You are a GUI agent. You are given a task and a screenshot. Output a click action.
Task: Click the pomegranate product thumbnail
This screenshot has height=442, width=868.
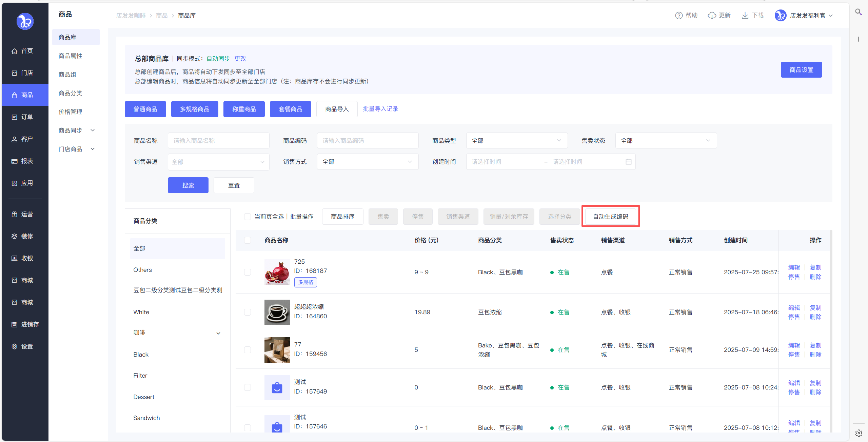[277, 272]
